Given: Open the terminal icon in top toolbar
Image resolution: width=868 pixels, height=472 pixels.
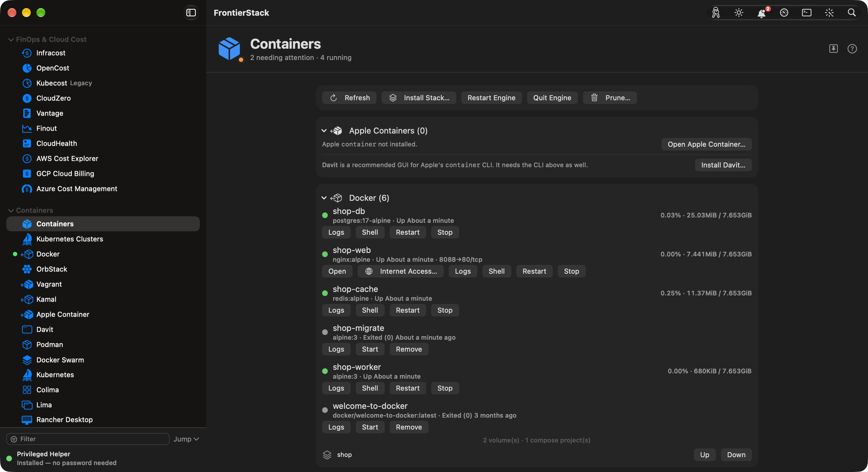Looking at the screenshot, I should tap(807, 13).
